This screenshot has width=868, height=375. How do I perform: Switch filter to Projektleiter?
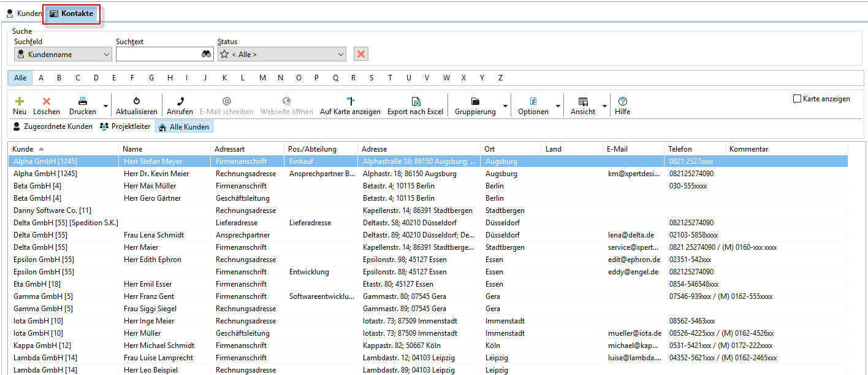pos(125,126)
